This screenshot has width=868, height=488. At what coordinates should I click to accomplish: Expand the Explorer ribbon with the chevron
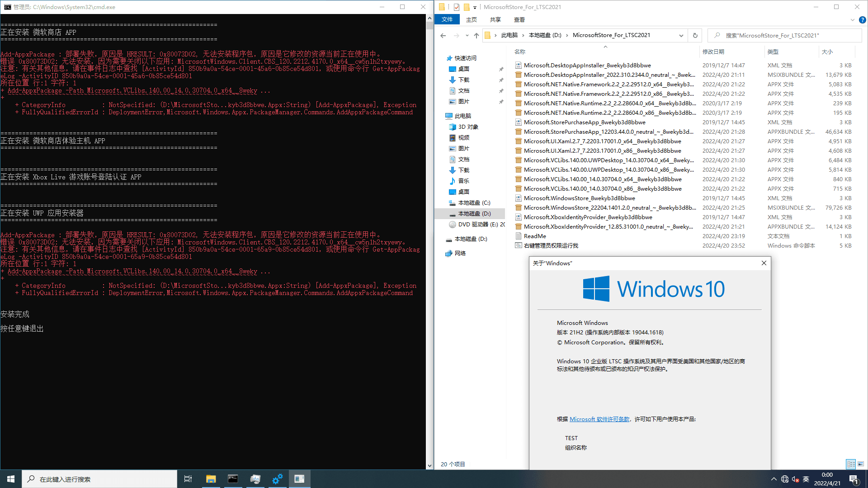pyautogui.click(x=853, y=20)
